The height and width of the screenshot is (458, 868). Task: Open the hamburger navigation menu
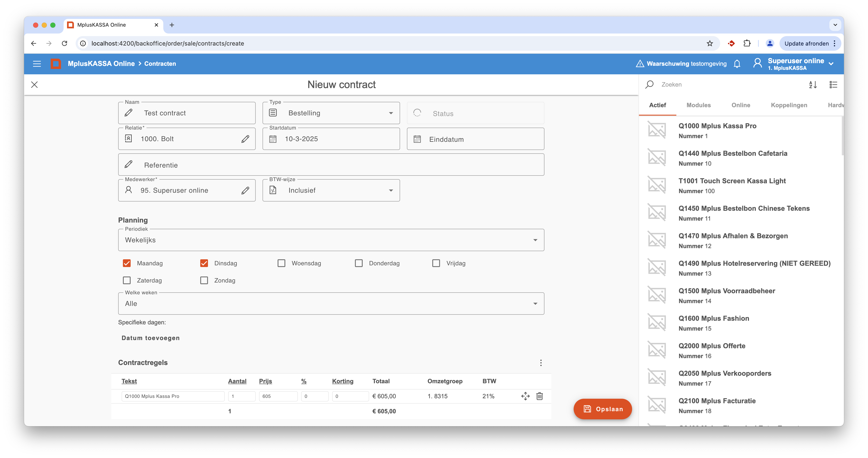(x=37, y=64)
